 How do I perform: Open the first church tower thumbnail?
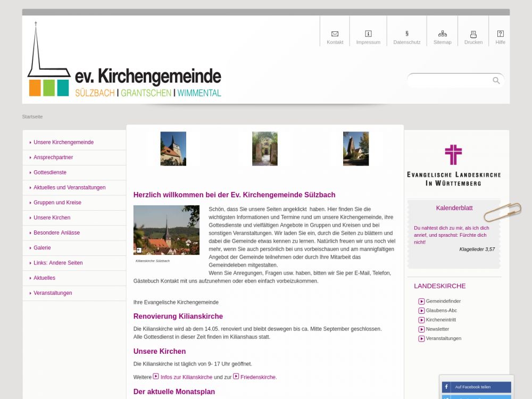tap(173, 149)
